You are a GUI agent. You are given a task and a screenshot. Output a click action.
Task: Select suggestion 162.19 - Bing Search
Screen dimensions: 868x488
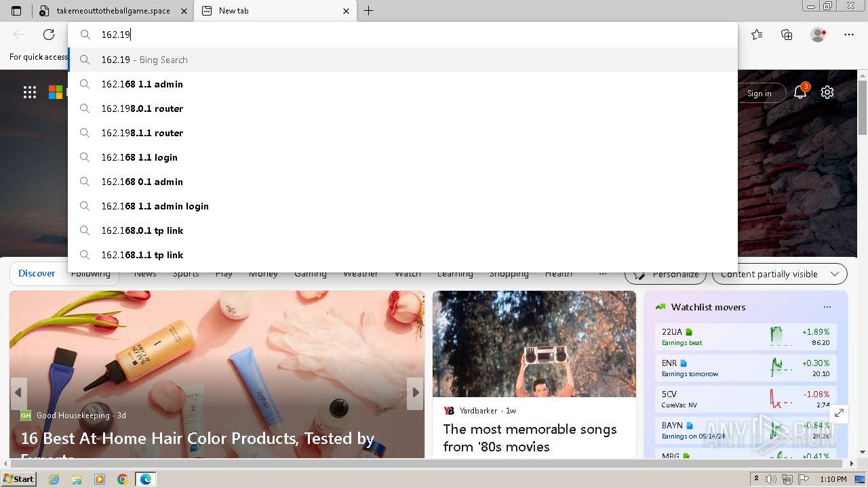[403, 60]
